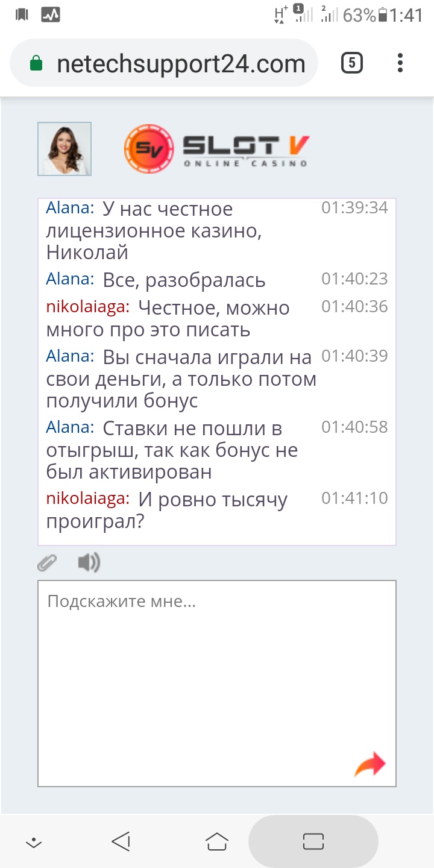
Task: Click Alana's message 'Все, разобралась'
Action: coord(184,280)
